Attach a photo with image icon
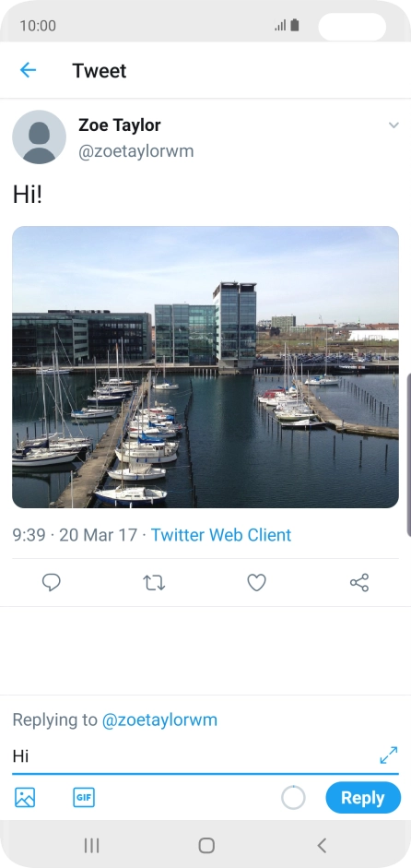This screenshot has height=868, width=411. 25,798
